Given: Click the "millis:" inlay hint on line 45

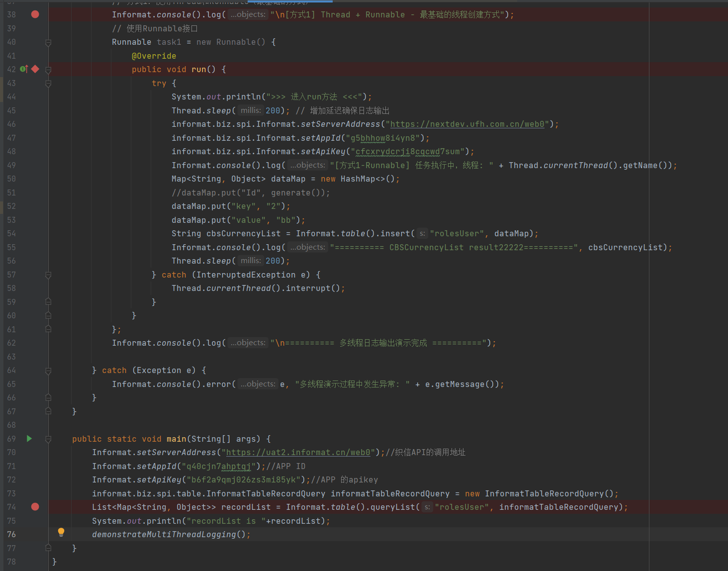Looking at the screenshot, I should click(x=250, y=110).
